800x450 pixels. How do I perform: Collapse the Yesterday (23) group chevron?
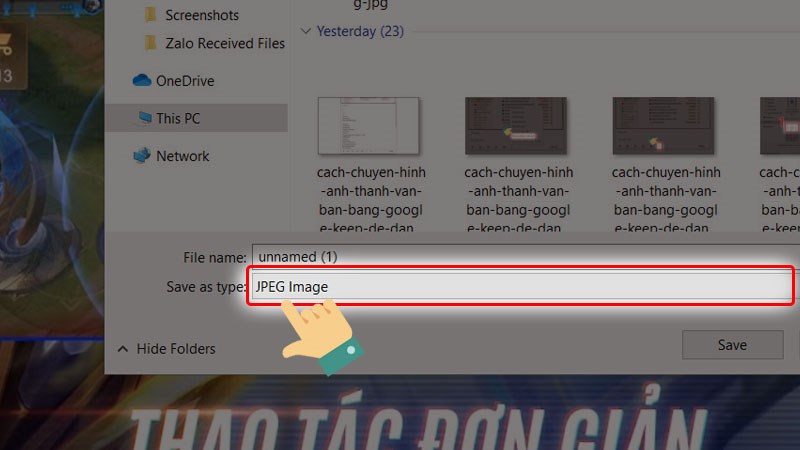tap(306, 31)
